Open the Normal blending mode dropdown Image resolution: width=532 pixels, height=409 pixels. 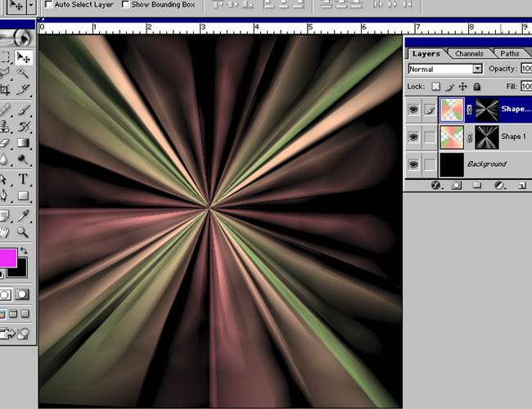pyautogui.click(x=477, y=69)
